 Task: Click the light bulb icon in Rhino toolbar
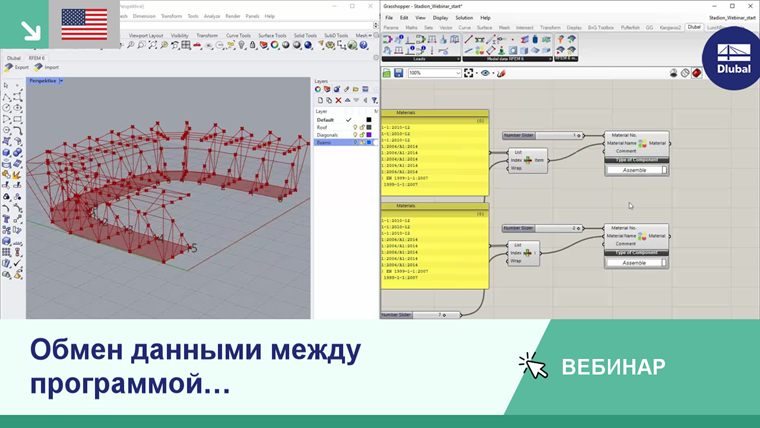(x=241, y=45)
